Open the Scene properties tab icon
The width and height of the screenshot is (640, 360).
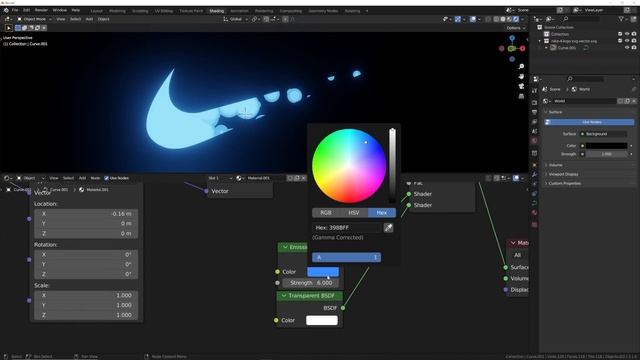[x=534, y=131]
